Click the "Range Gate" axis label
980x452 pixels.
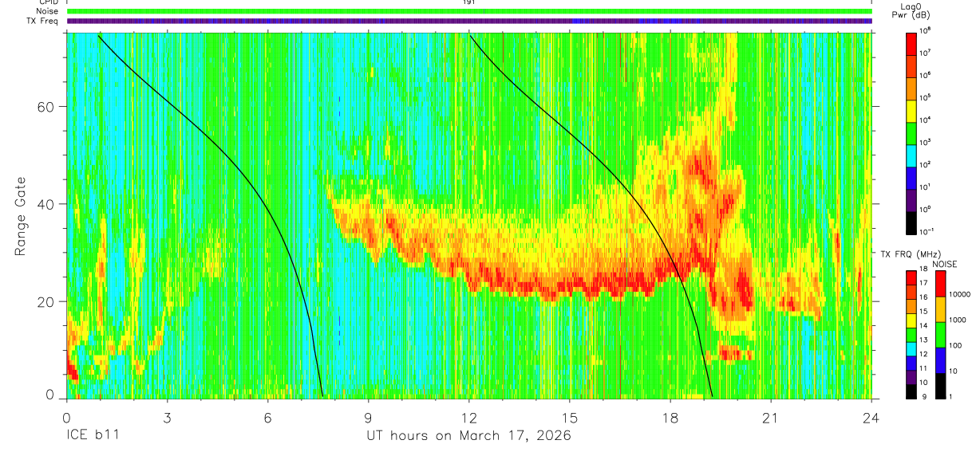(x=20, y=217)
